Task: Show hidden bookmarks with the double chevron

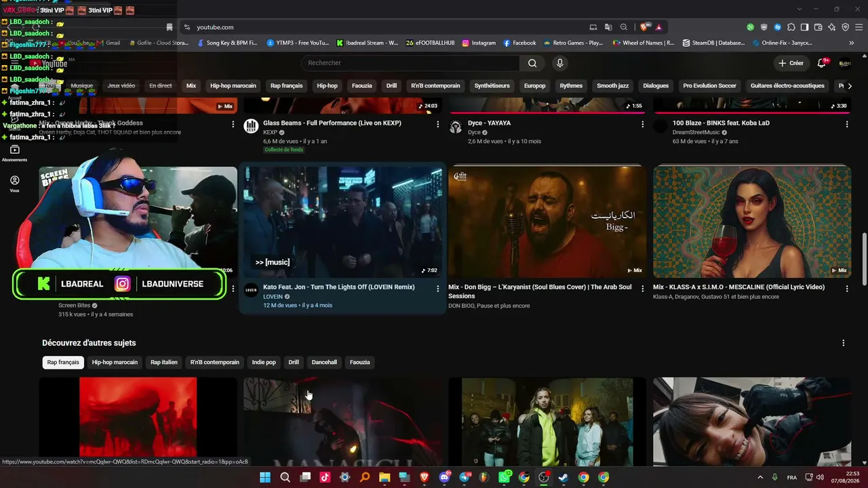Action: [x=852, y=43]
